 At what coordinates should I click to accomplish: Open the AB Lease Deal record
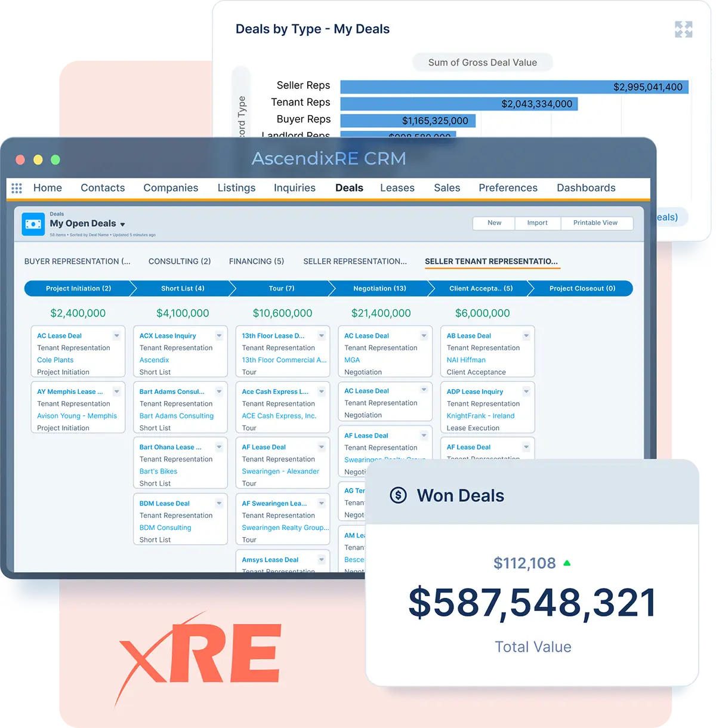469,336
